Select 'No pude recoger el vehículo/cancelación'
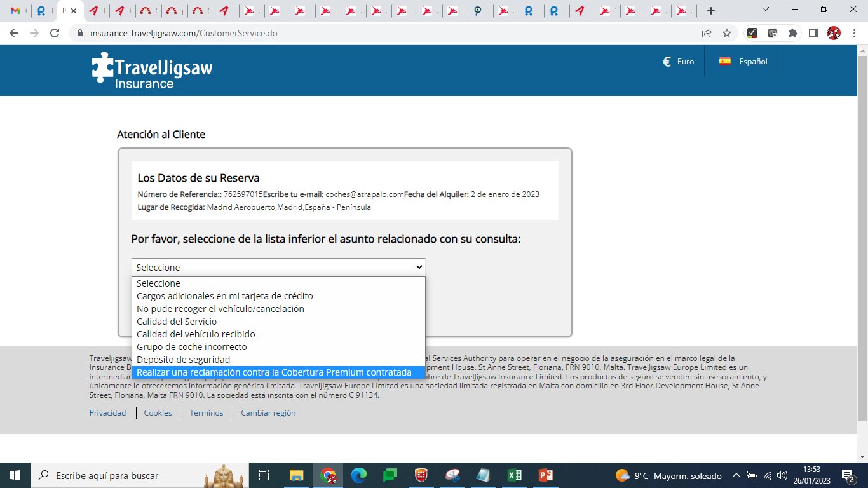Screen dimensions: 868x488 (278, 309)
